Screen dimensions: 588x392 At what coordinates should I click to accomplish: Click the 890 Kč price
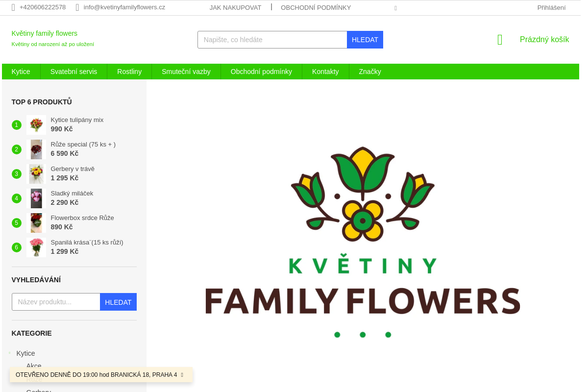coord(62,227)
